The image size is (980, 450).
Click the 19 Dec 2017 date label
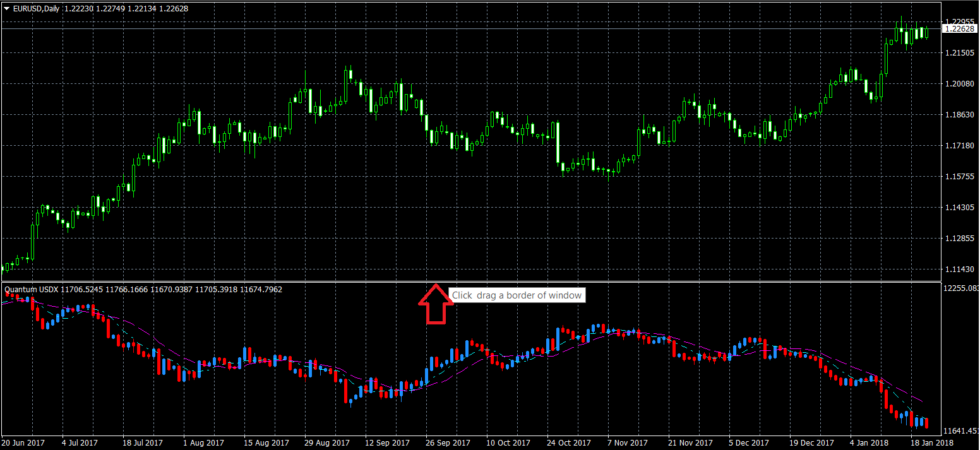[811, 443]
